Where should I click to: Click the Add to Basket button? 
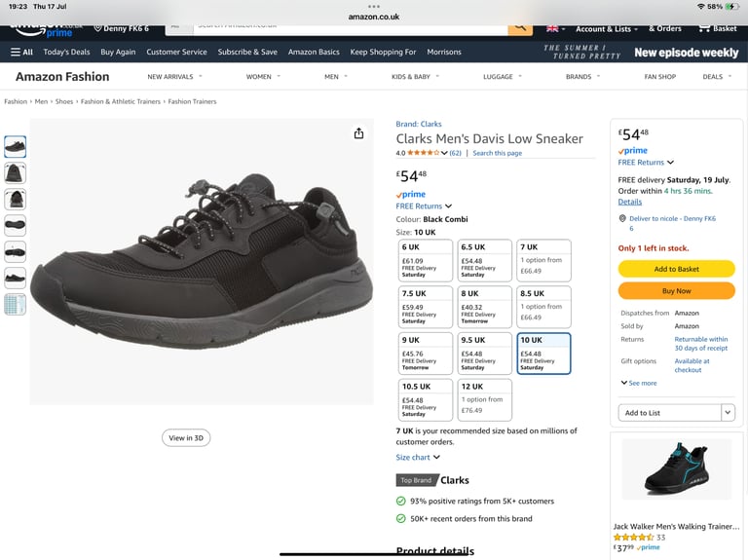[x=677, y=269]
